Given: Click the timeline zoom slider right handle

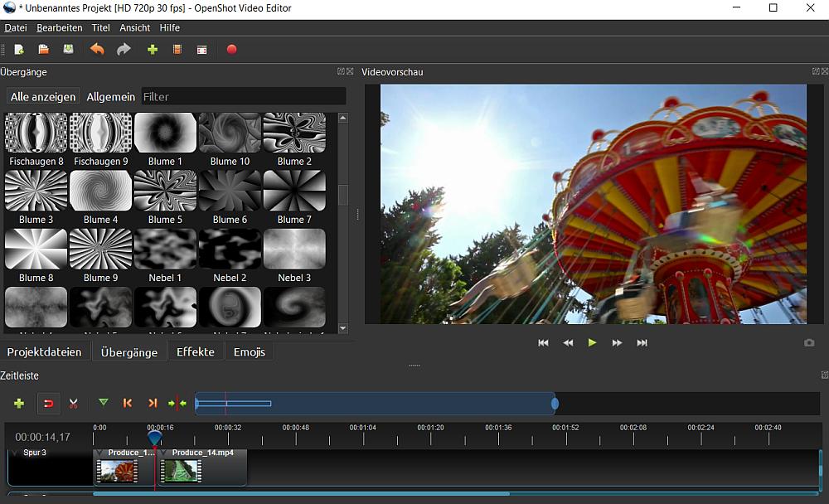Looking at the screenshot, I should 555,404.
